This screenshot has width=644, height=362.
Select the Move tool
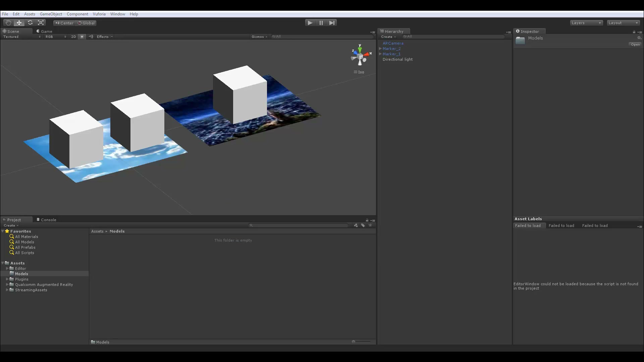[x=19, y=23]
